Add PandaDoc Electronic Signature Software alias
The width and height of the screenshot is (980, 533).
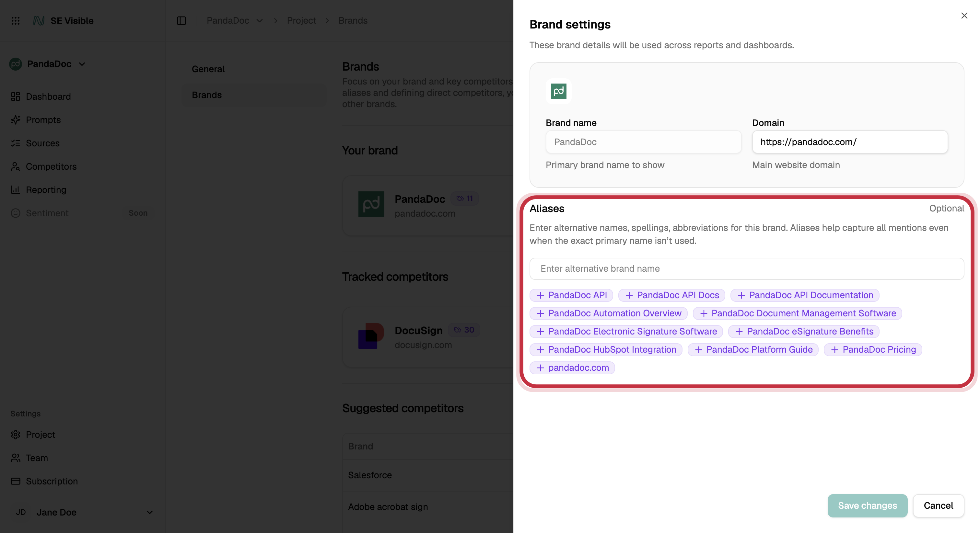point(626,332)
